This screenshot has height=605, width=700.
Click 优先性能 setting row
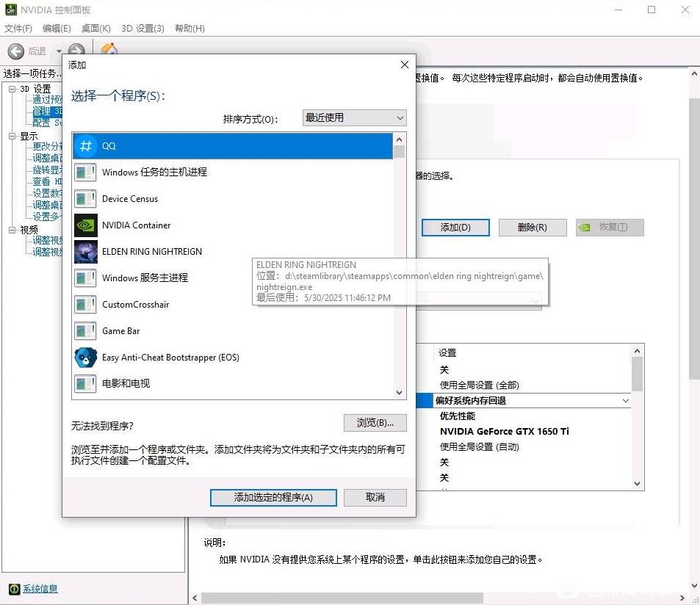click(x=458, y=416)
